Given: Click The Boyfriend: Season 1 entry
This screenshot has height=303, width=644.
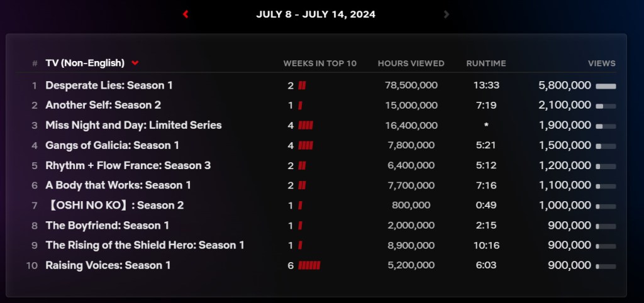Looking at the screenshot, I should 107,225.
